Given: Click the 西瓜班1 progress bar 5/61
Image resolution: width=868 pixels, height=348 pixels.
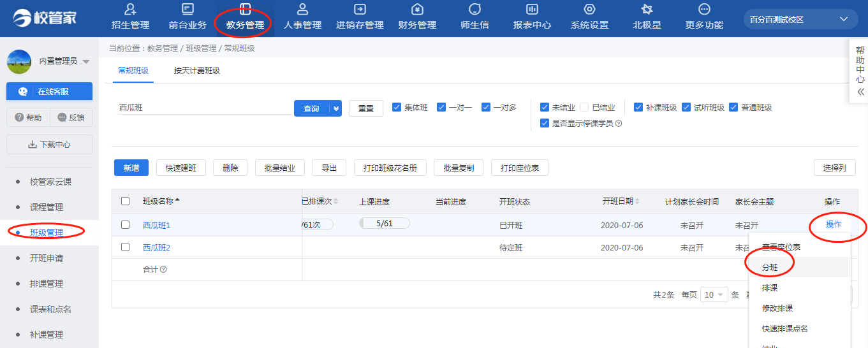Looking at the screenshot, I should coord(385,223).
